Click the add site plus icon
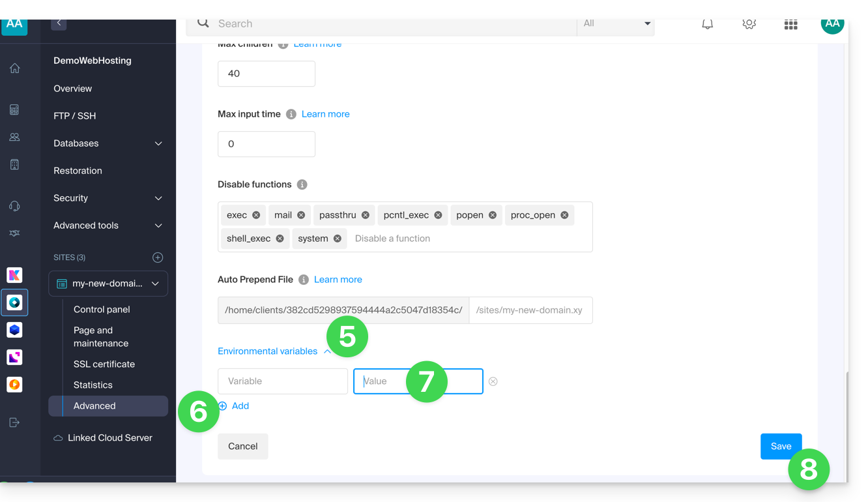This screenshot has width=868, height=502. coord(158,258)
